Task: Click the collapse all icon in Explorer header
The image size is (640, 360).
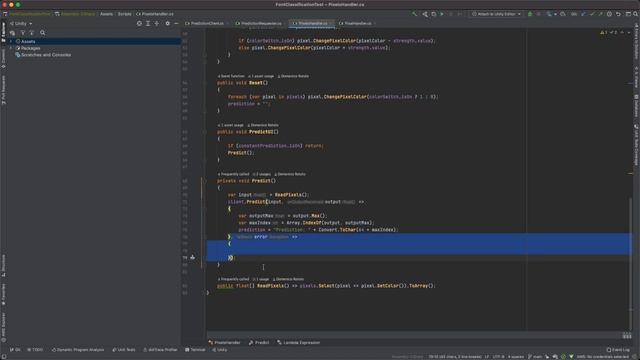Action: click(x=157, y=24)
